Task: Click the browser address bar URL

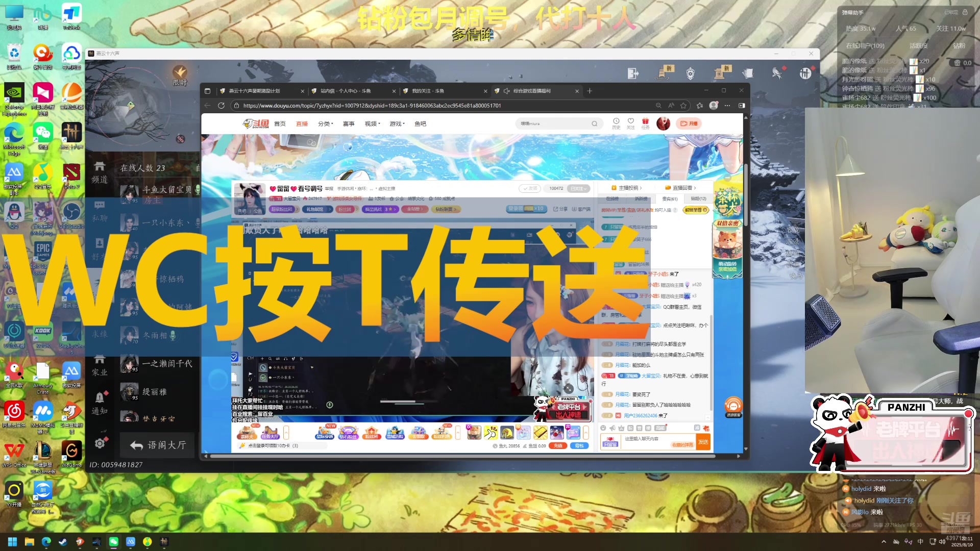Action: (x=372, y=106)
